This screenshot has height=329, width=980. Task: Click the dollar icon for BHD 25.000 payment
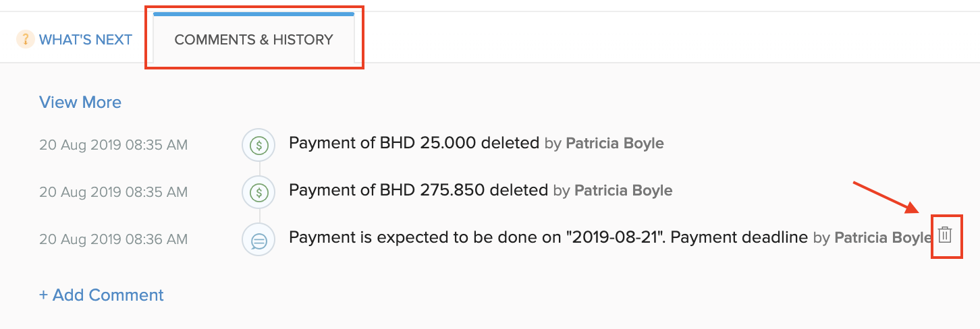(x=258, y=144)
